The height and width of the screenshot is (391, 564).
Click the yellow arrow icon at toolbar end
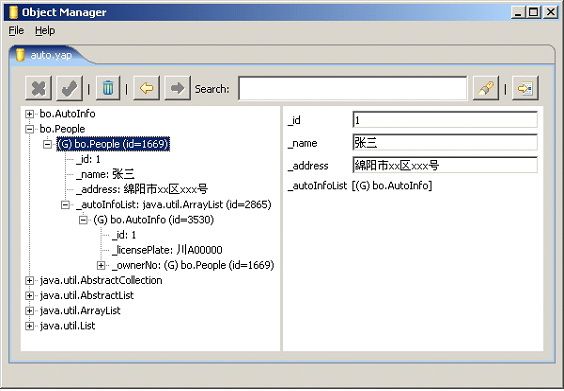[x=525, y=88]
